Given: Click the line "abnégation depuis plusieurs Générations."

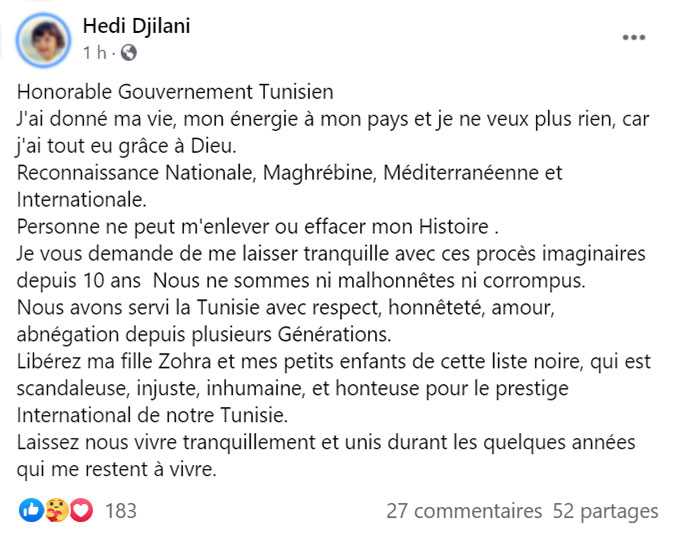Looking at the screenshot, I should [x=204, y=335].
